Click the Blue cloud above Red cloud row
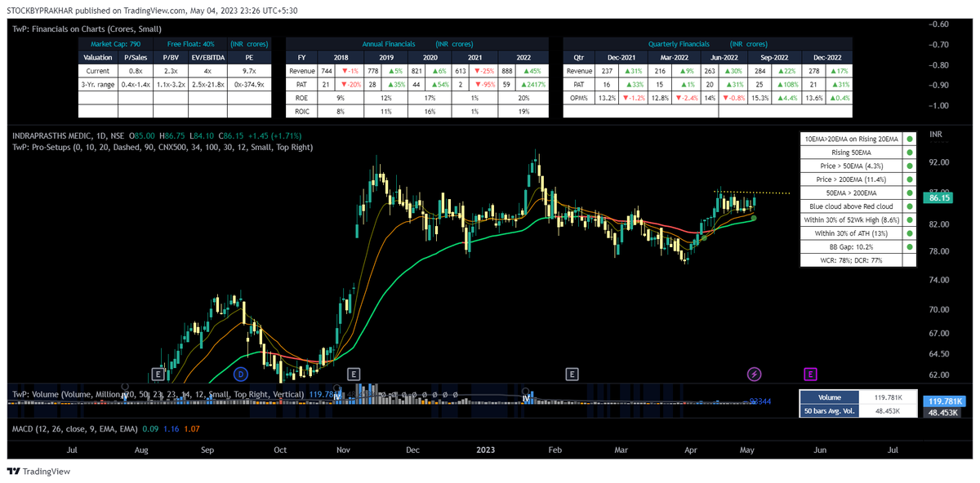 851,206
